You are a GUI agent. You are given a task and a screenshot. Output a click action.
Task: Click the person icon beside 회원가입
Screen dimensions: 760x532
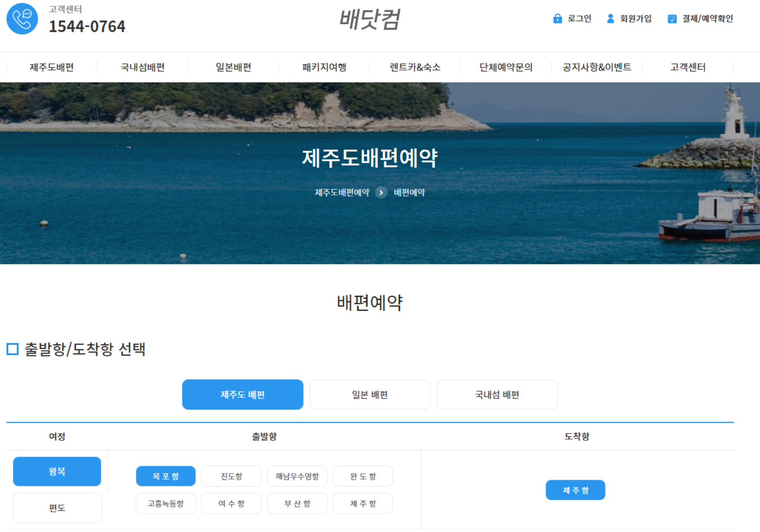coord(610,19)
